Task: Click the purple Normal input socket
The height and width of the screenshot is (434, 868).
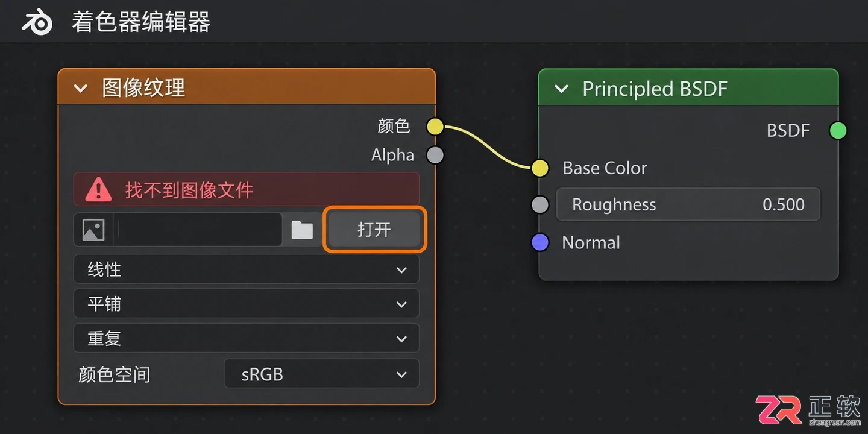Action: 540,243
